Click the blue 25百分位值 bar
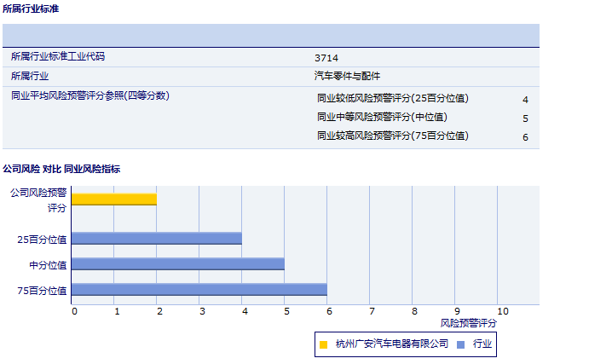This screenshot has width=612, height=364. coord(157,239)
